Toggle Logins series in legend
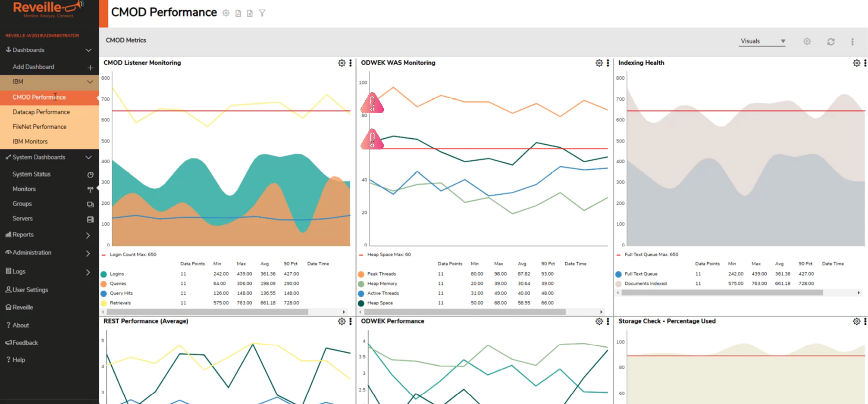The height and width of the screenshot is (404, 868). (x=103, y=274)
